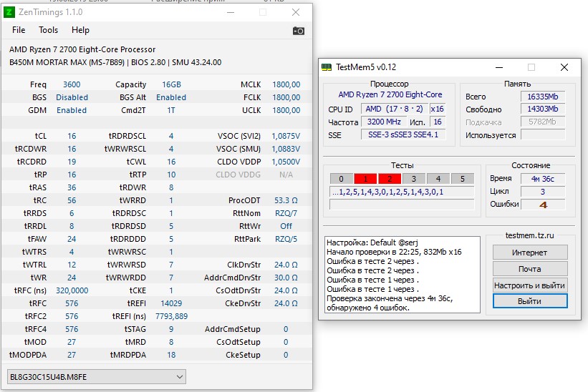Click the tRCDRD value 19
588x392 pixels.
72,162
